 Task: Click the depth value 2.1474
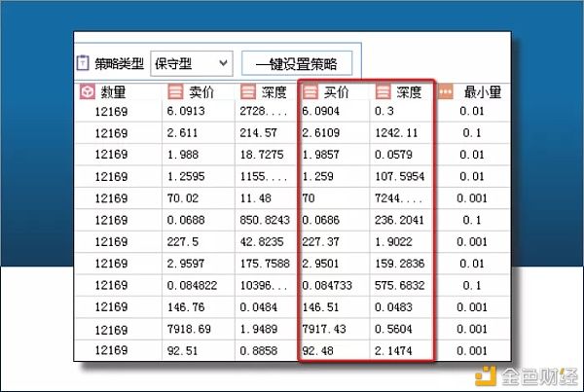(393, 351)
